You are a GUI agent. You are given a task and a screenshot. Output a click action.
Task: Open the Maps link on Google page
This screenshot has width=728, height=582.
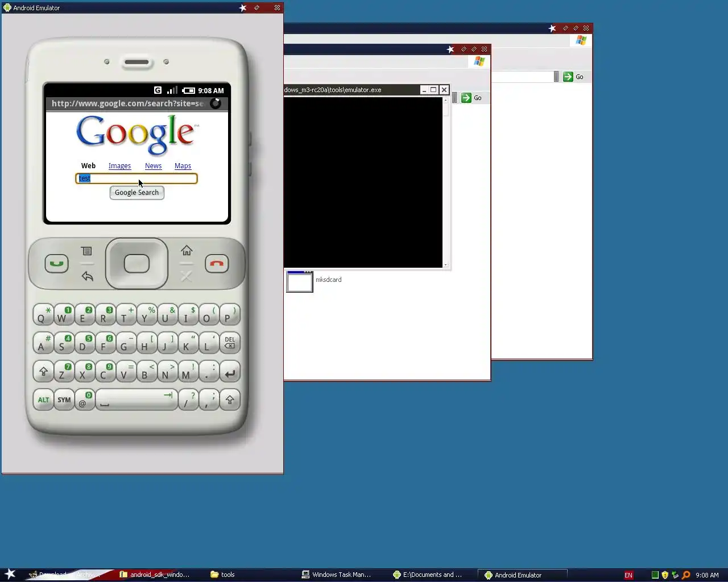[183, 166]
